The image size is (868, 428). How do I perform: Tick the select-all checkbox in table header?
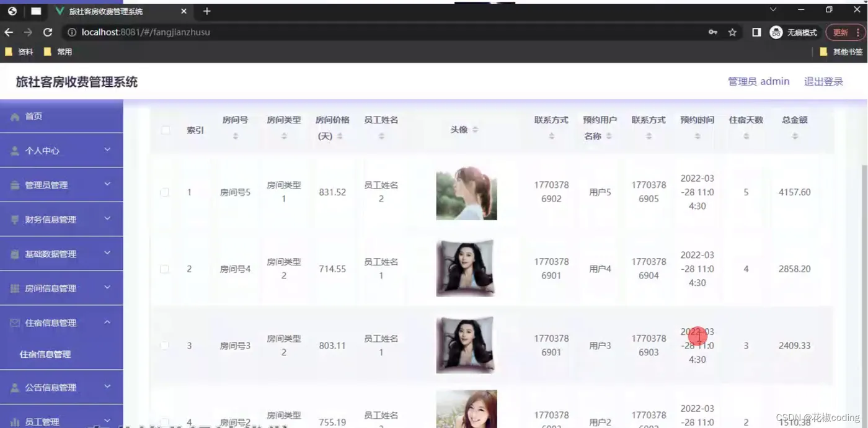[166, 130]
